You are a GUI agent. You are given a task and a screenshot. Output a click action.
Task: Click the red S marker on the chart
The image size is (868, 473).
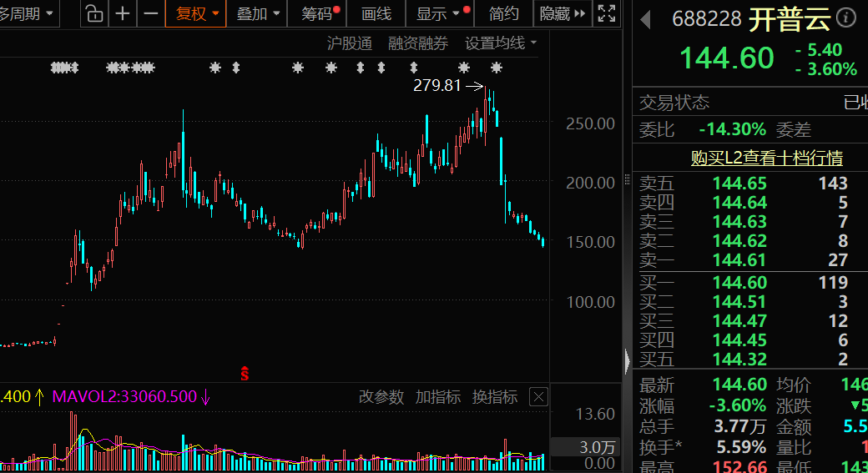tap(245, 374)
